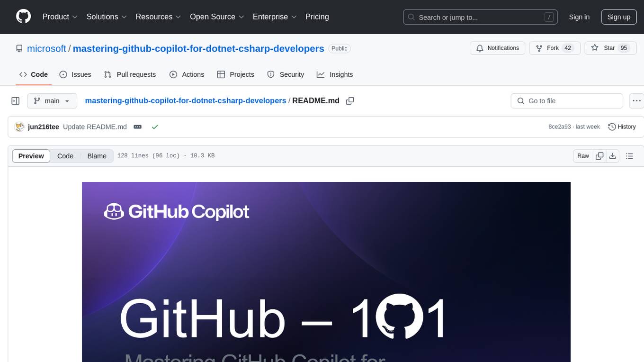Expand the Open Source menu
This screenshot has width=644, height=362.
[x=217, y=17]
